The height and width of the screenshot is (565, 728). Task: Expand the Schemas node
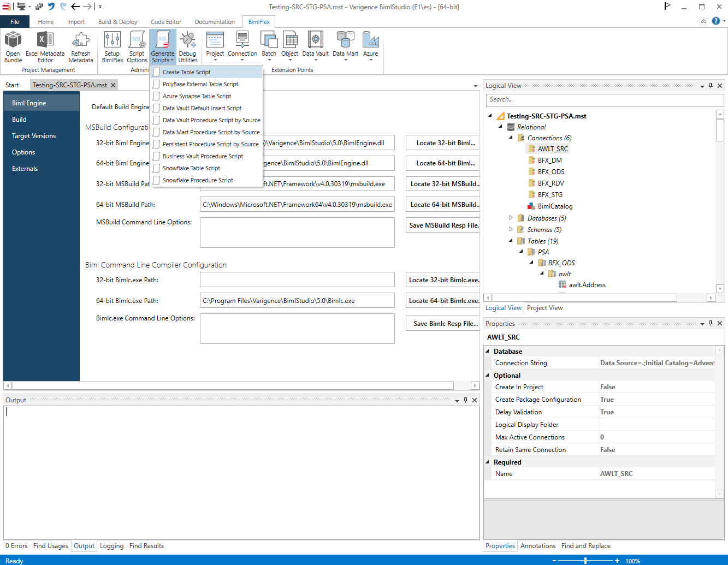point(511,229)
